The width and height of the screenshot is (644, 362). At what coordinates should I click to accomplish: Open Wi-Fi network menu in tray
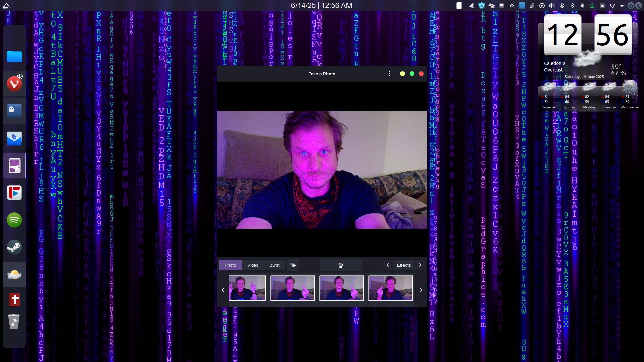pos(612,6)
